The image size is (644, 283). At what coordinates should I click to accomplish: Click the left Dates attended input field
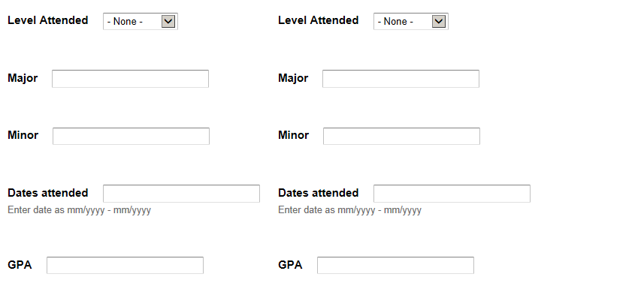(x=181, y=194)
